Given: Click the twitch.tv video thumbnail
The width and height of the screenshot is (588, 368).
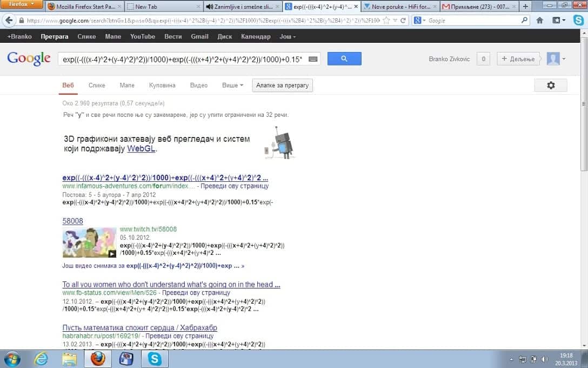Looking at the screenshot, I should (89, 242).
